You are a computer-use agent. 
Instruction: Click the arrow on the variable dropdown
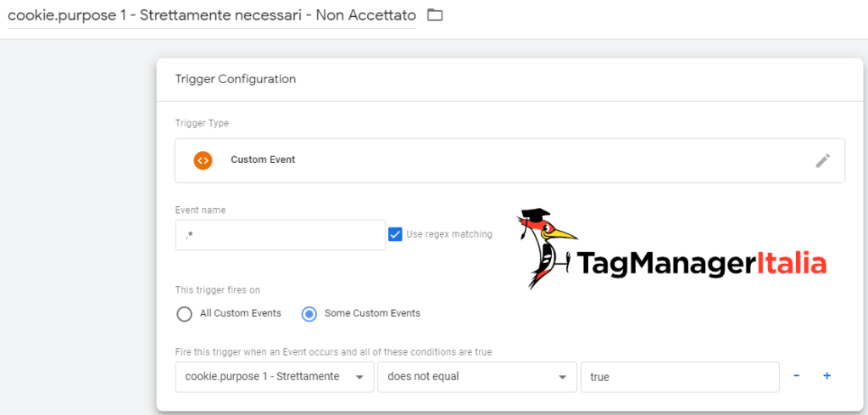[359, 377]
